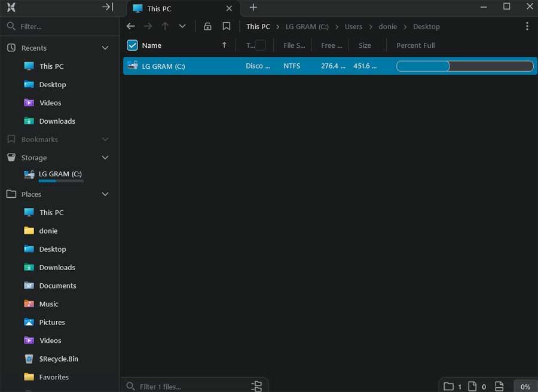
Task: Collapse the Places section
Action: [x=105, y=194]
